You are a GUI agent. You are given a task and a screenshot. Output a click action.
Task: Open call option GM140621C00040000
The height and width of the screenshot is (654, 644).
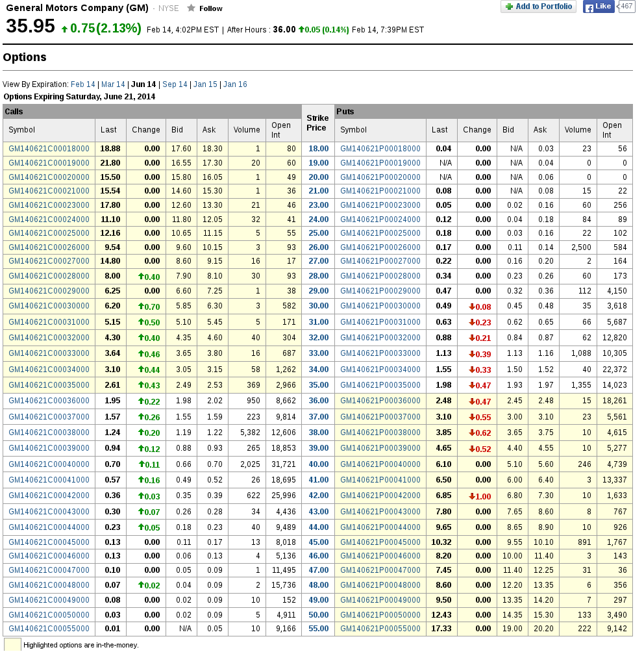[x=49, y=464]
